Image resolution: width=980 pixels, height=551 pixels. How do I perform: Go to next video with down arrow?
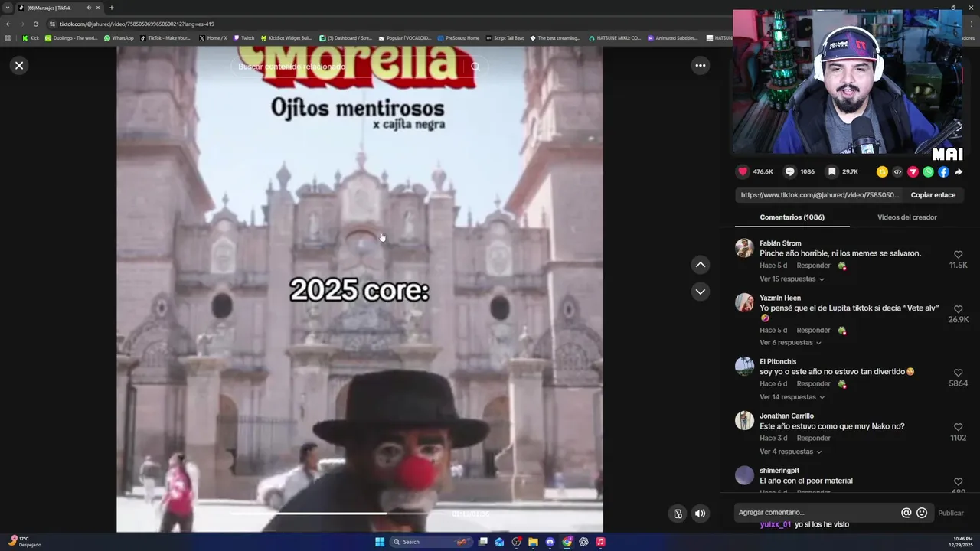pyautogui.click(x=700, y=292)
